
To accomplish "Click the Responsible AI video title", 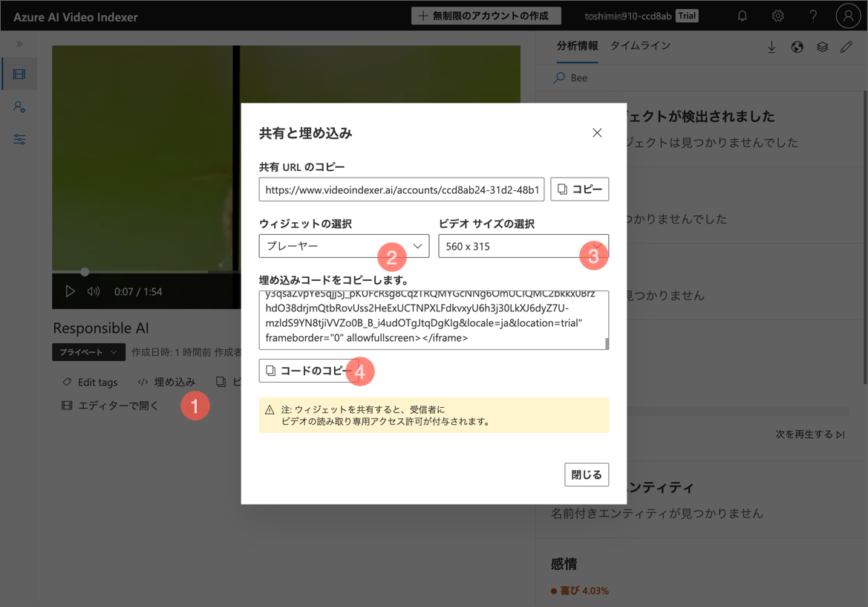I will pos(101,328).
